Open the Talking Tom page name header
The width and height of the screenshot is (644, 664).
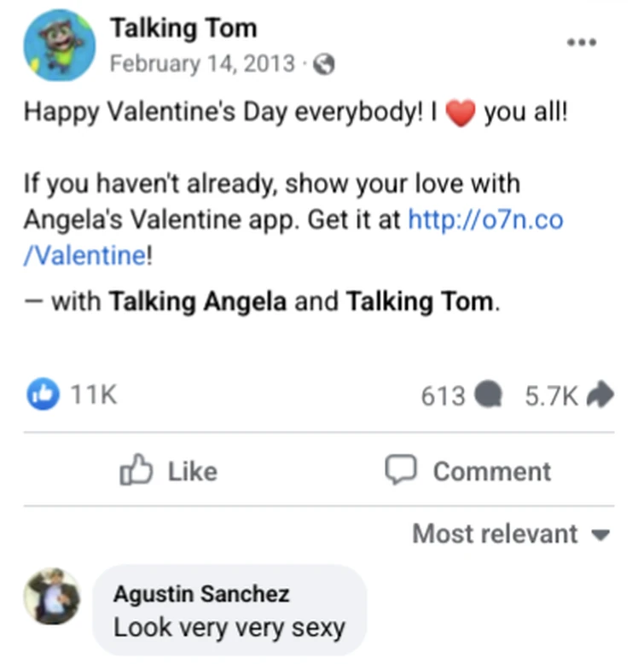coord(183,28)
